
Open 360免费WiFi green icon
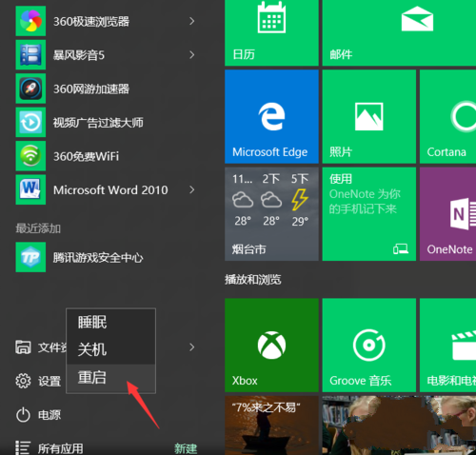tap(30, 156)
